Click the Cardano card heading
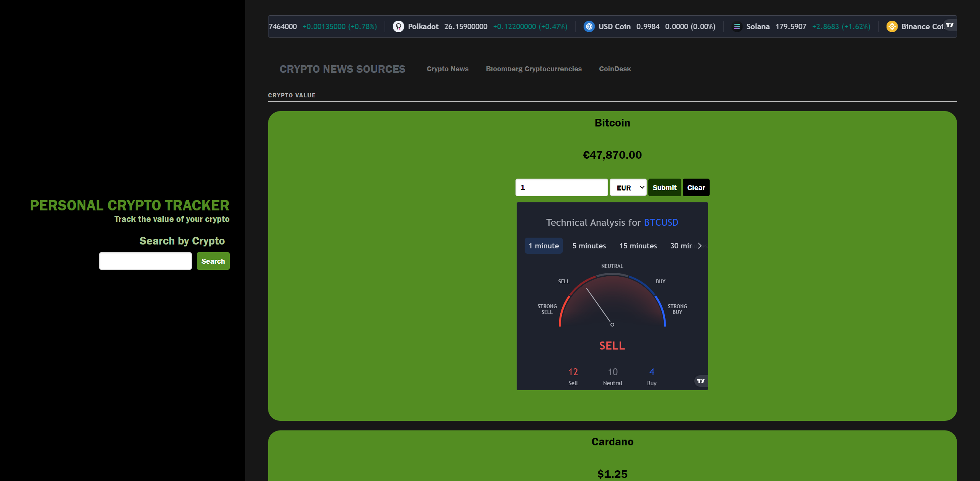This screenshot has height=481, width=980. pyautogui.click(x=612, y=442)
